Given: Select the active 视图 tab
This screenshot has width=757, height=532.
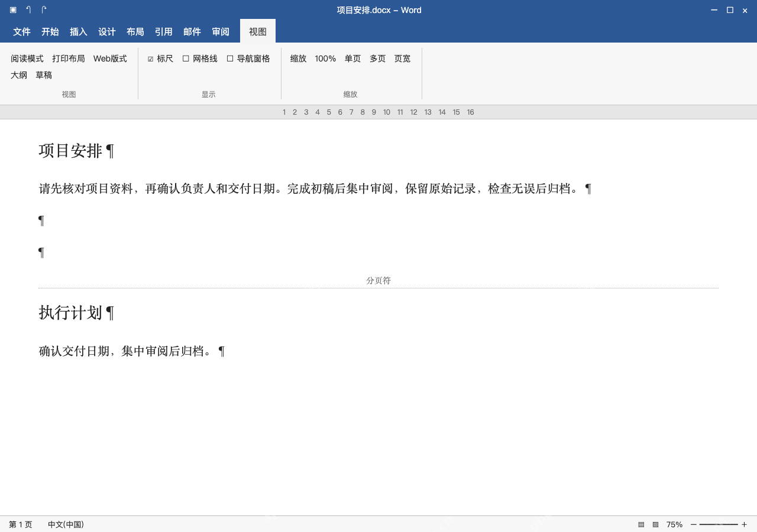Looking at the screenshot, I should [x=258, y=31].
